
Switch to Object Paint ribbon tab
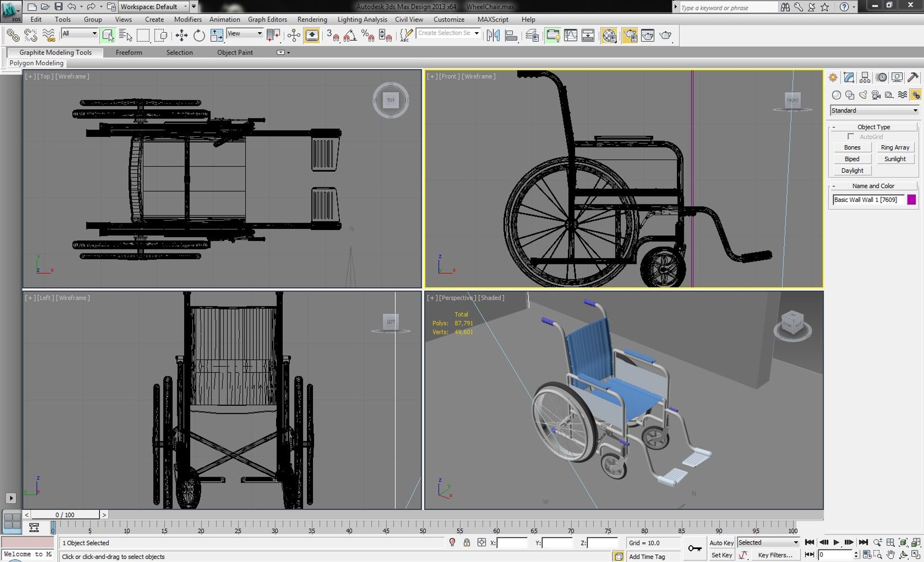point(235,53)
